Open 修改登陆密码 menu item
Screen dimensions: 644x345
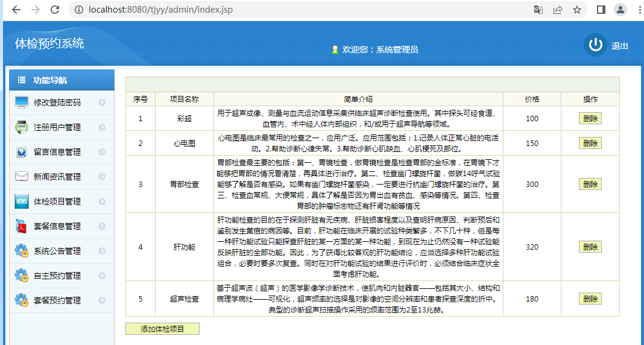[62, 103]
